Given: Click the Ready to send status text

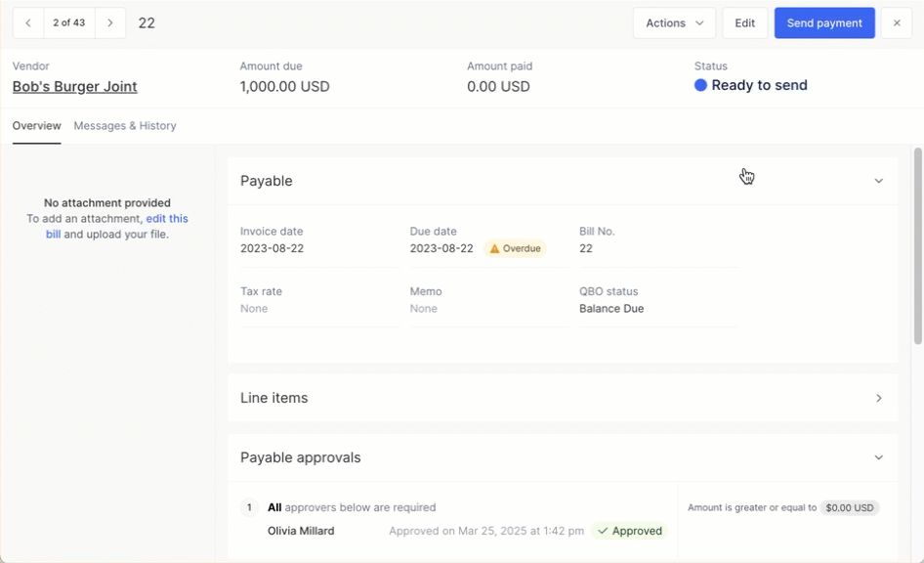Looking at the screenshot, I should point(759,85).
